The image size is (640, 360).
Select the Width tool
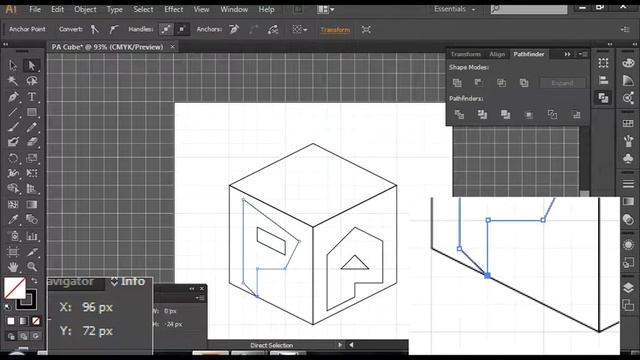(13, 173)
